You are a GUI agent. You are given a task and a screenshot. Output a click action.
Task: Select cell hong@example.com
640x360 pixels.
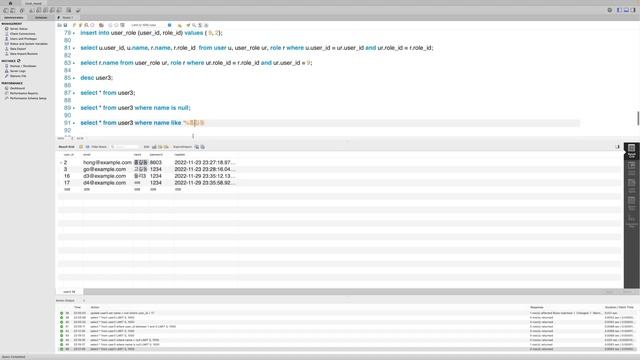click(107, 162)
